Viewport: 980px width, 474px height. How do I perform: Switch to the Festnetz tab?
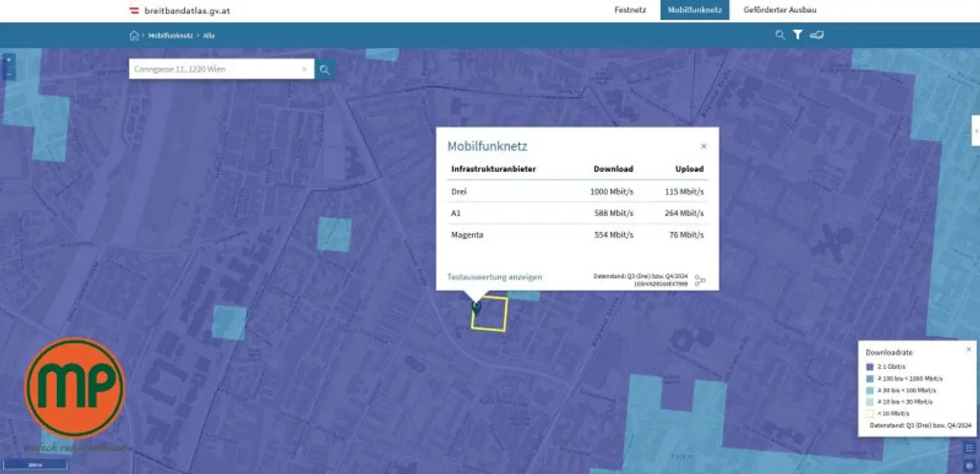[x=630, y=10]
